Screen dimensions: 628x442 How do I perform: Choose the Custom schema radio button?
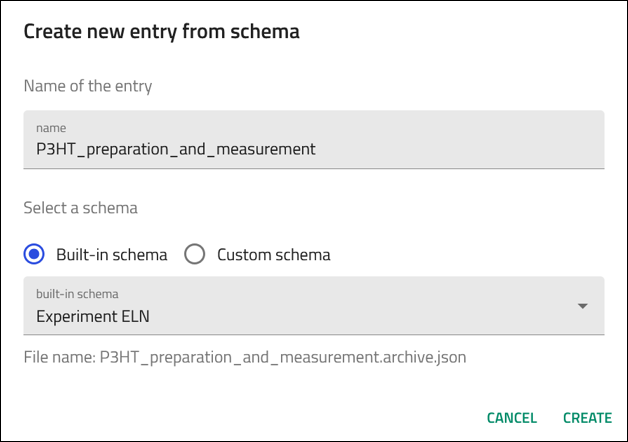click(x=196, y=254)
